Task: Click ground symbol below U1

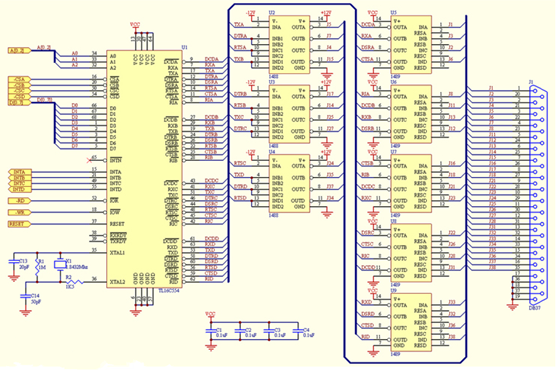Action: [135, 312]
